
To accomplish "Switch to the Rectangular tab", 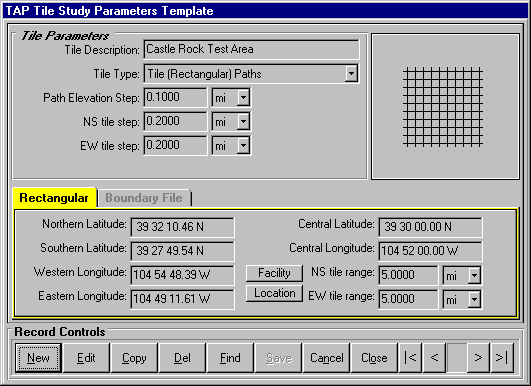I will pyautogui.click(x=54, y=198).
